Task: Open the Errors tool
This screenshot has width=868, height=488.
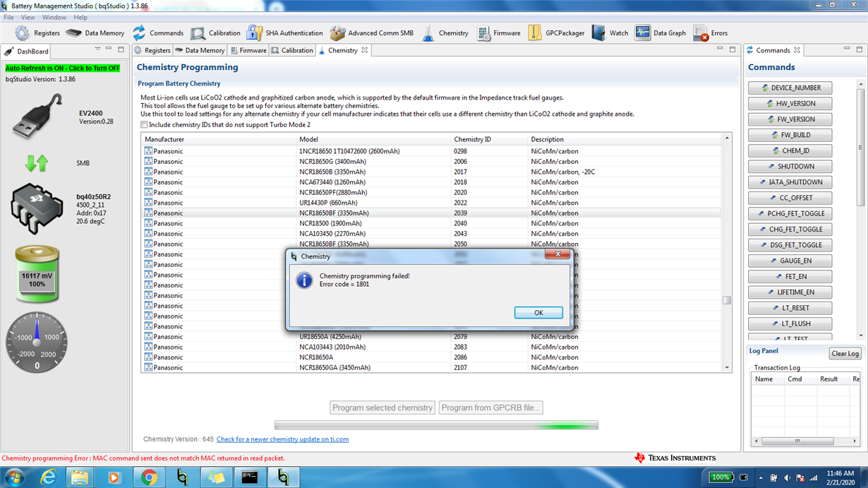Action: click(710, 33)
